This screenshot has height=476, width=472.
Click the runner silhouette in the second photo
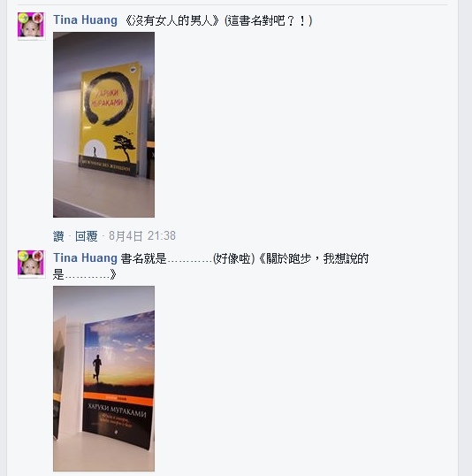click(97, 368)
